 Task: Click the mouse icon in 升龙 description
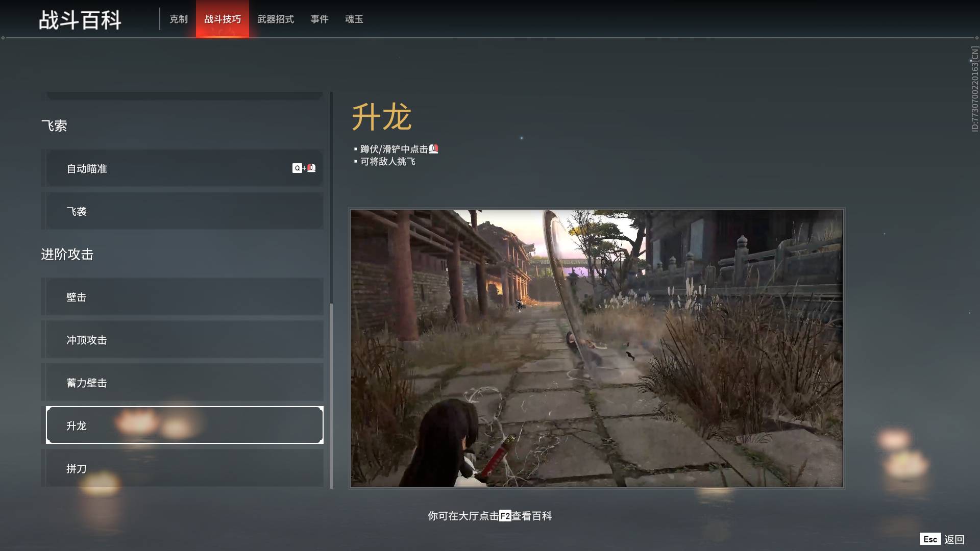(434, 149)
